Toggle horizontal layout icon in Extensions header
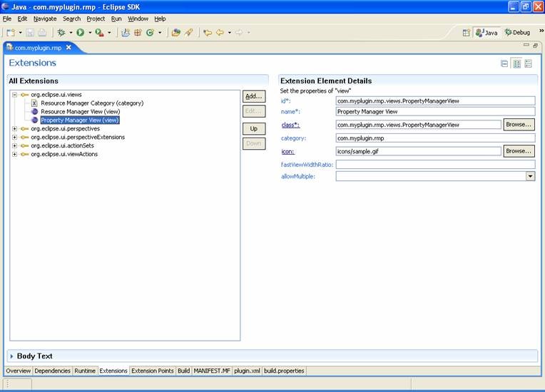Viewport: 545px width, 392px height. (517, 63)
